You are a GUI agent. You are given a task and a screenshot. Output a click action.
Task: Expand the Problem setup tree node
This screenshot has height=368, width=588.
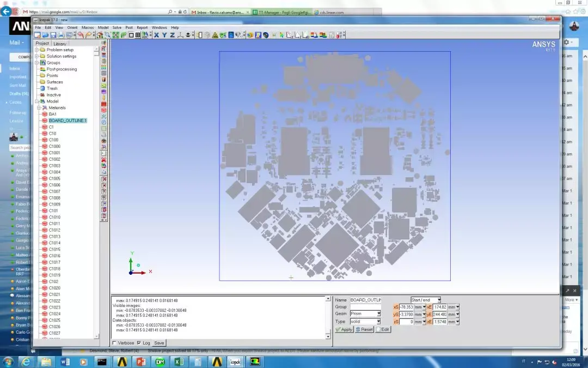[37, 50]
